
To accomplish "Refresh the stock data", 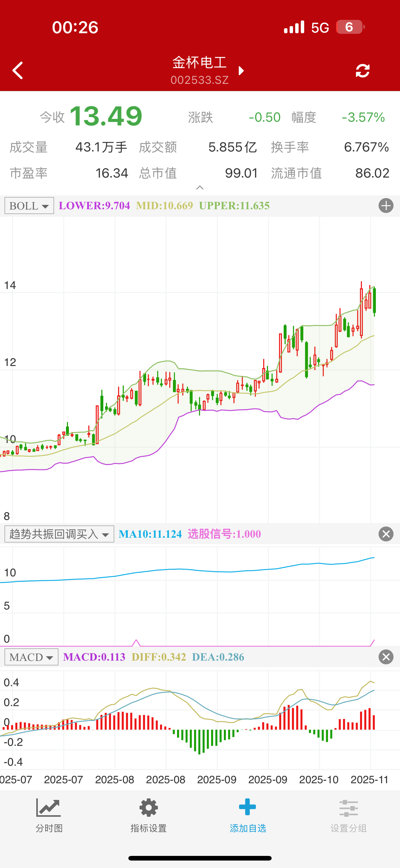I will pos(362,70).
